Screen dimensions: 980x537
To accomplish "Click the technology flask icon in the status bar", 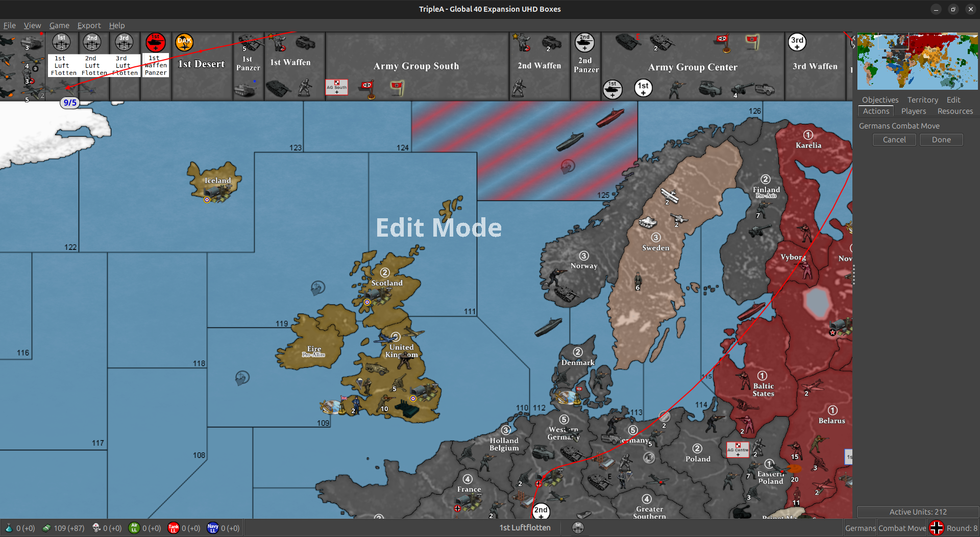I will [x=8, y=528].
